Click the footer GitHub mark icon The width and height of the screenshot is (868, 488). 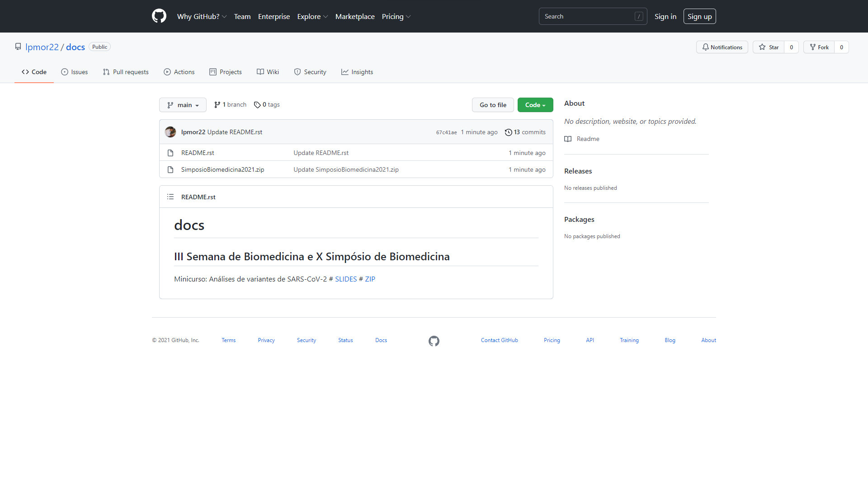[434, 341]
